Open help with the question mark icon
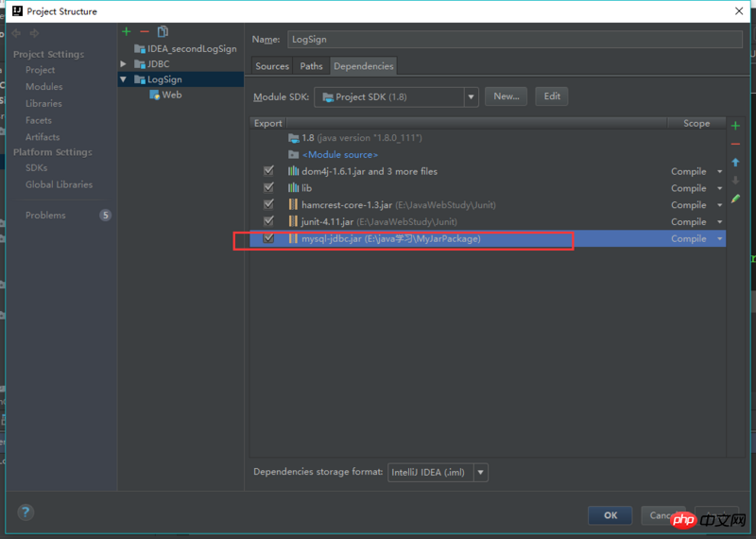This screenshot has width=756, height=539. 26,512
